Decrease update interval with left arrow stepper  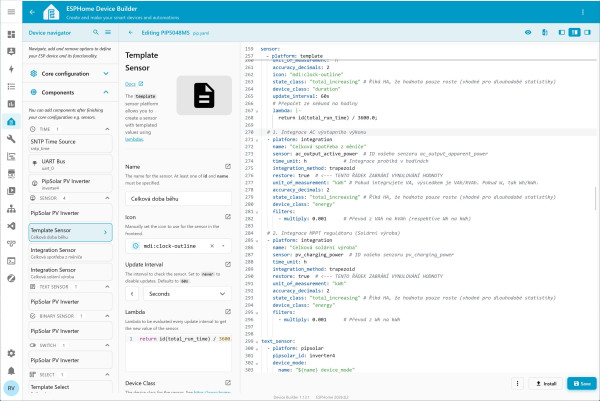pos(132,294)
